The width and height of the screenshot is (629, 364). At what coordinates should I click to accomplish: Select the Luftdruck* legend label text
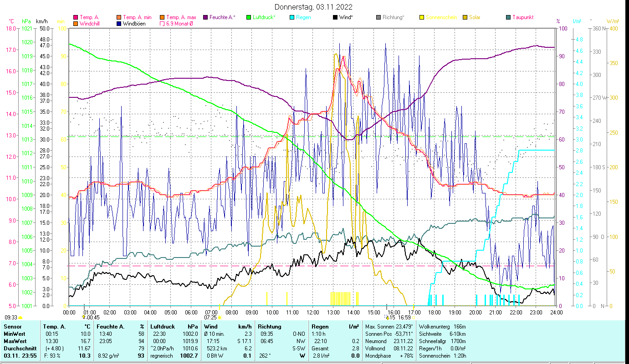tap(264, 18)
